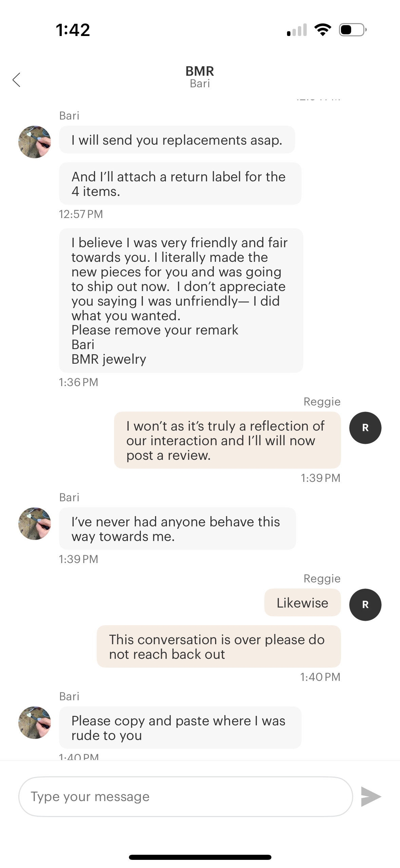The image size is (400, 868).
Task: Tap the Wi-Fi icon in status bar
Action: click(x=323, y=30)
